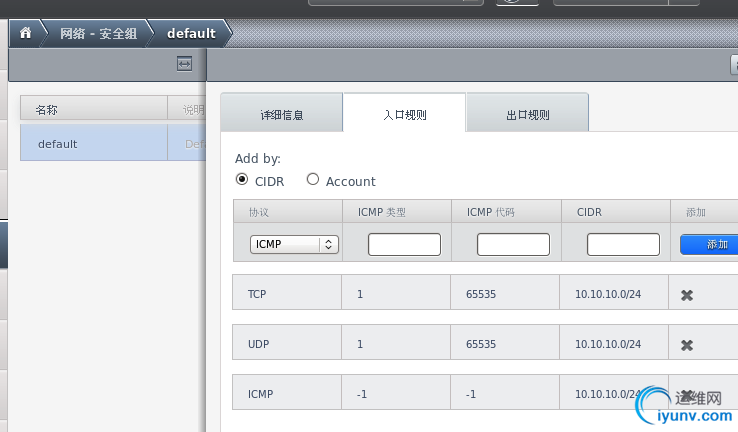Click the home icon in breadcrumb

point(25,33)
